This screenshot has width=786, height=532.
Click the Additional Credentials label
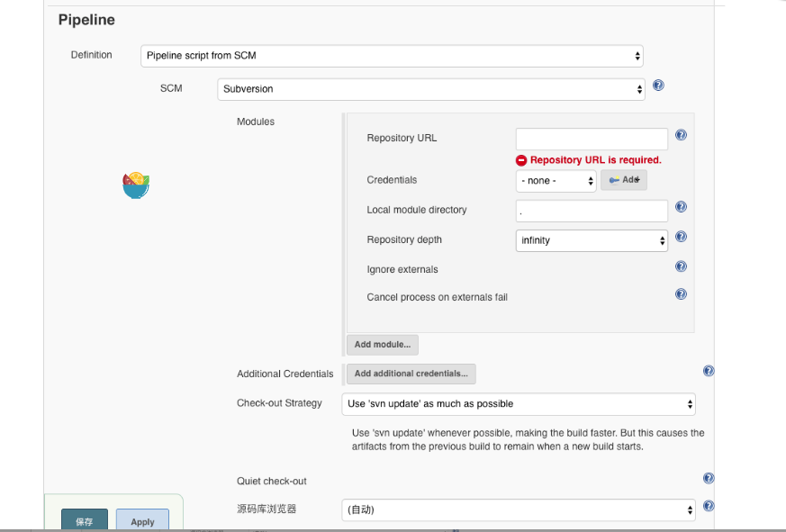(285, 374)
